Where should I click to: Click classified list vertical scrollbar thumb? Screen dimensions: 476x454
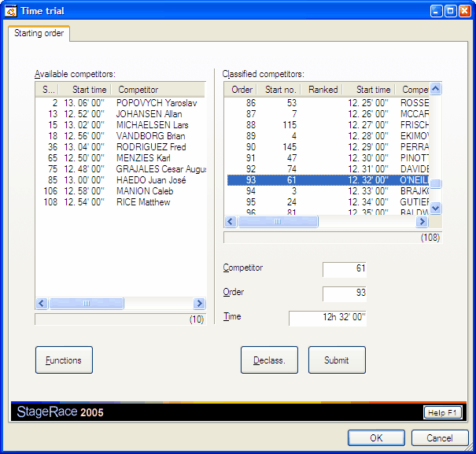(436, 184)
